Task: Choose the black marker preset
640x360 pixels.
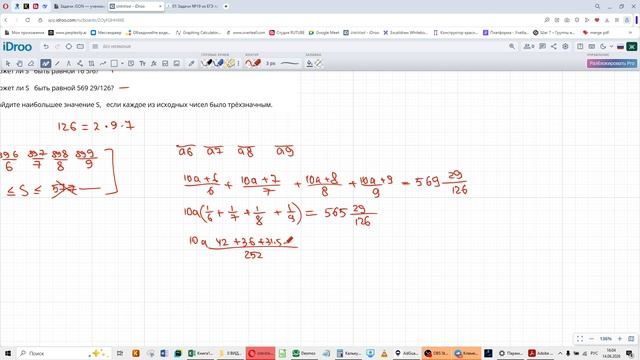Action: (207, 63)
